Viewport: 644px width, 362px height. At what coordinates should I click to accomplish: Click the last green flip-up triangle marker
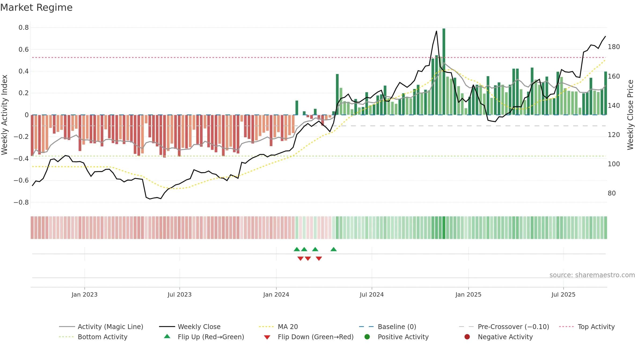coord(334,249)
